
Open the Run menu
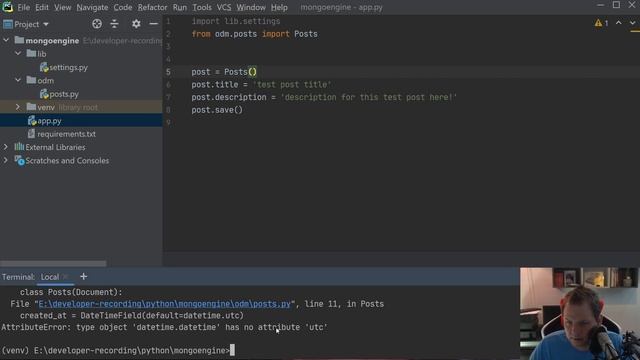pos(180,7)
